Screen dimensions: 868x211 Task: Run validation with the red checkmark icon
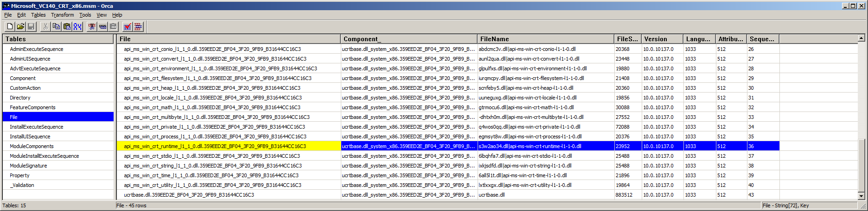click(x=127, y=27)
